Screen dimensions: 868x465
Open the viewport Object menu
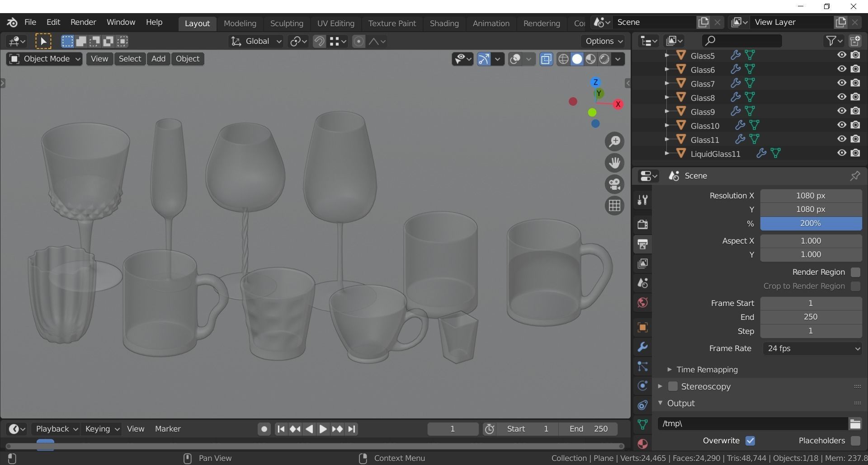[x=188, y=59]
